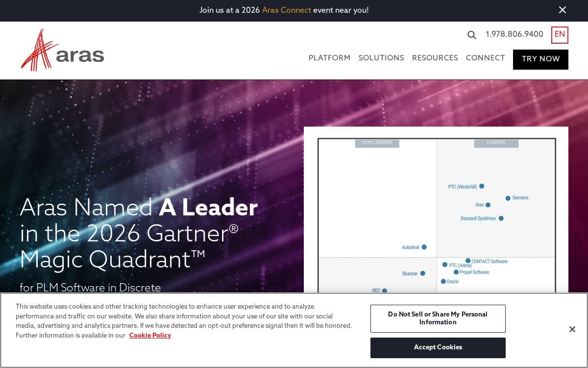The width and height of the screenshot is (588, 368).
Task: Open the Solutions menu
Action: pos(381,58)
